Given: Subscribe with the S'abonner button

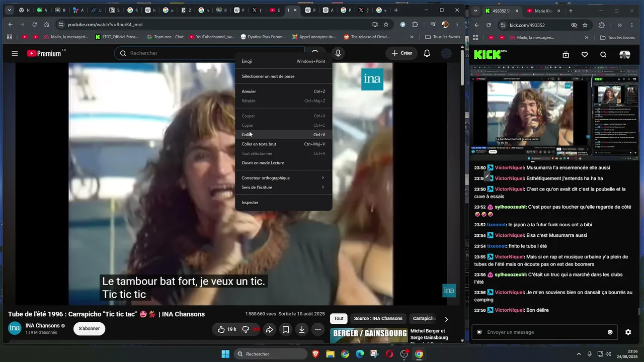Looking at the screenshot, I should (x=89, y=329).
